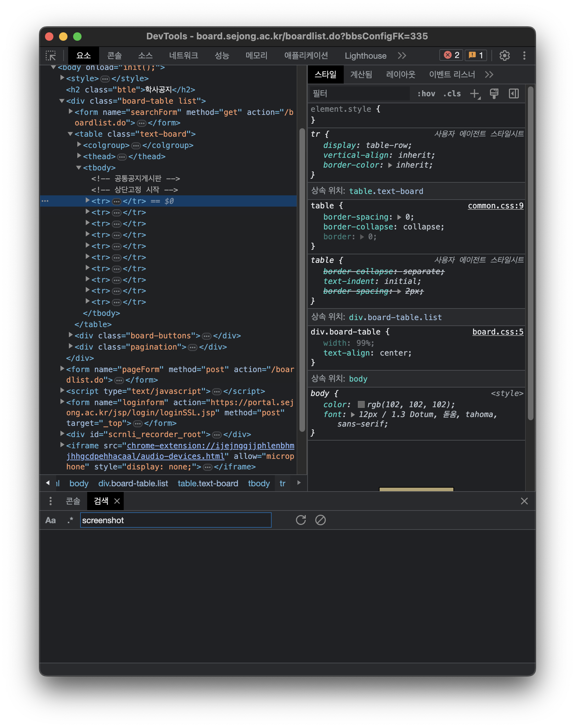Click table.text-board inherited-from link

pyautogui.click(x=386, y=191)
